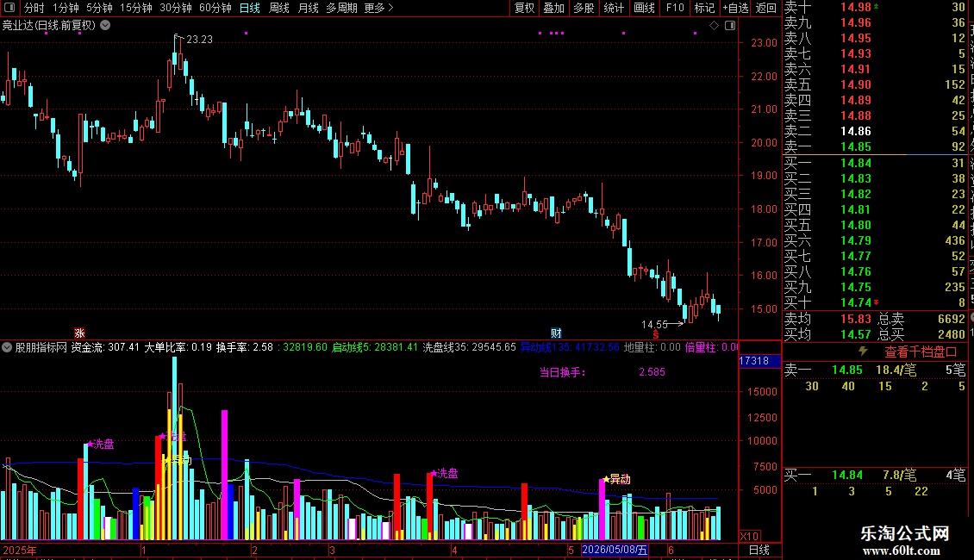This screenshot has height=560, width=974.
Task: Click the 卖五 volume 152
Action: tap(955, 85)
